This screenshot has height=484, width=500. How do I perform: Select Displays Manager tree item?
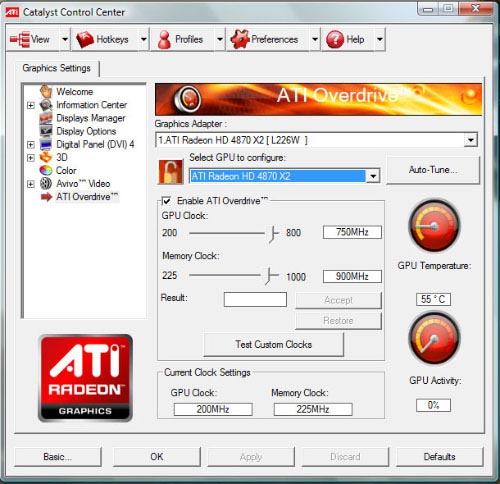click(x=91, y=118)
